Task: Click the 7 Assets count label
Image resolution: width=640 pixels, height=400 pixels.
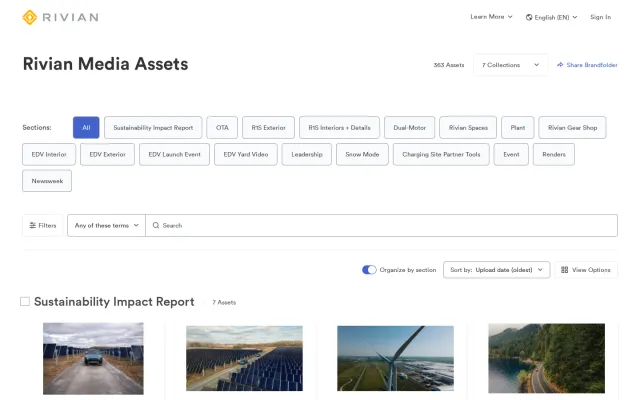Action: [224, 302]
